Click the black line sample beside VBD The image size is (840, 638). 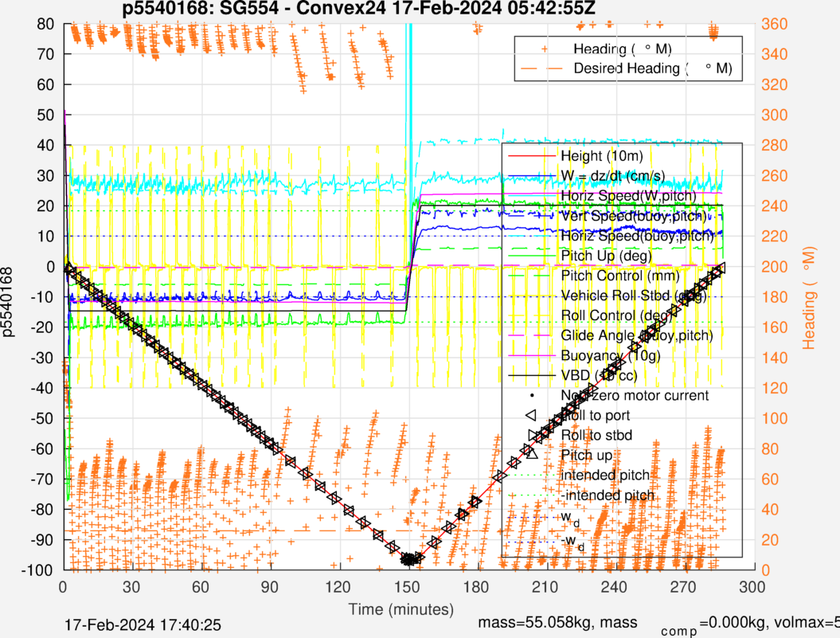[531, 375]
